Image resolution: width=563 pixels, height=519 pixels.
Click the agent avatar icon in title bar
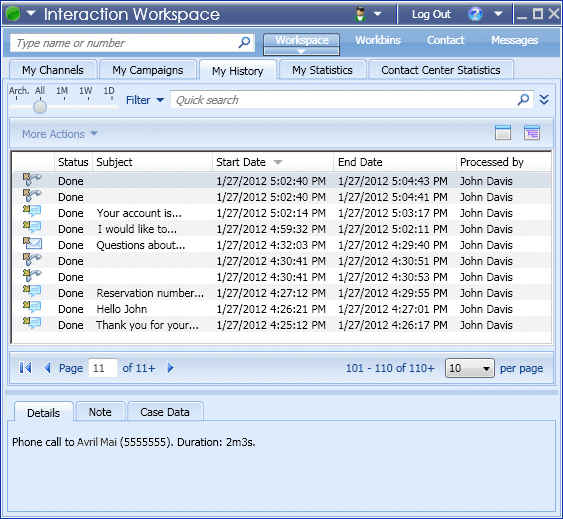[360, 14]
